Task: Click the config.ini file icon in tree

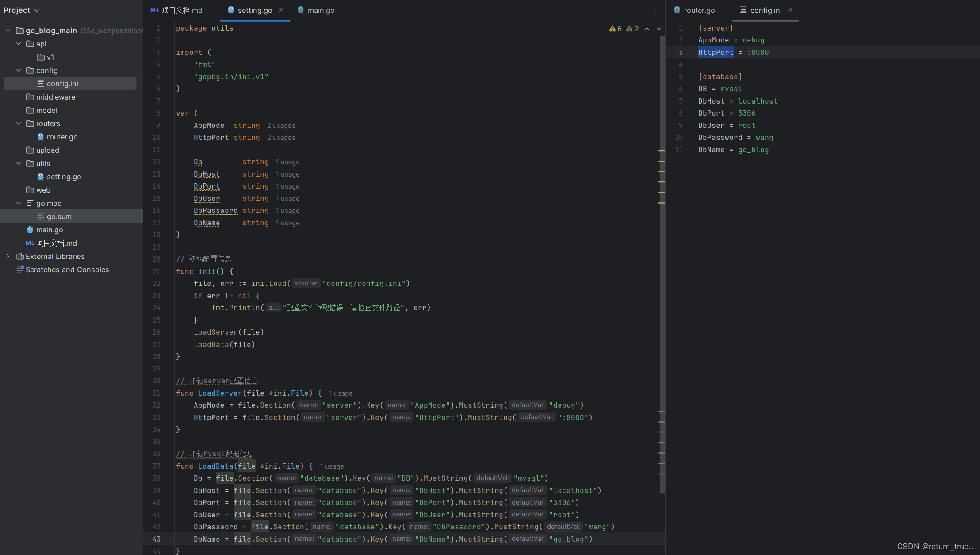Action: click(41, 84)
